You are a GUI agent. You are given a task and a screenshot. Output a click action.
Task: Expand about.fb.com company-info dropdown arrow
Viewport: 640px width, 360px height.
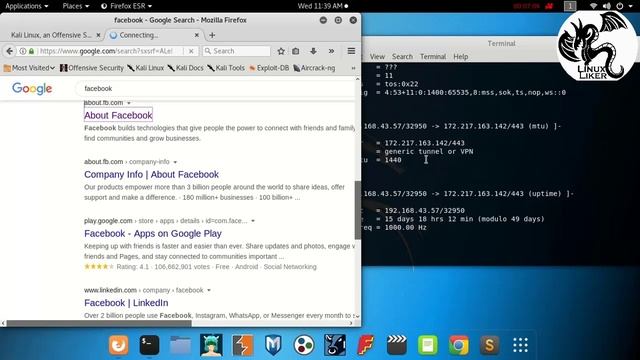coord(175,162)
